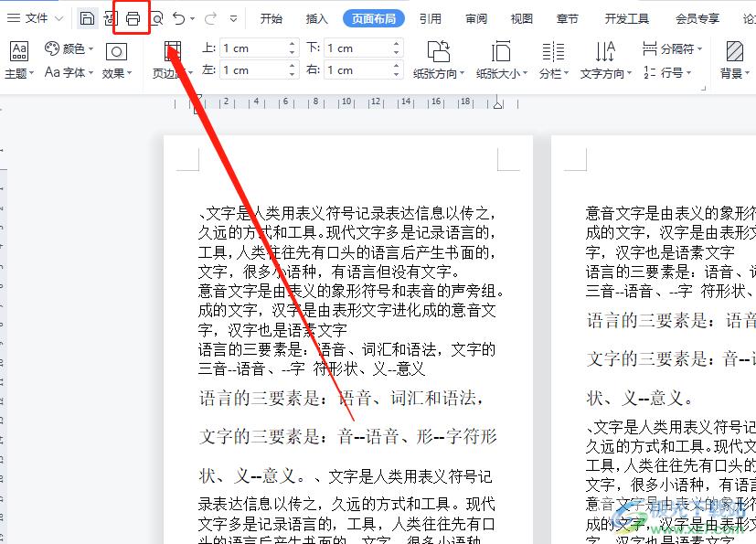Increase the 左 left margin with up arrow
The image size is (756, 544).
(292, 65)
